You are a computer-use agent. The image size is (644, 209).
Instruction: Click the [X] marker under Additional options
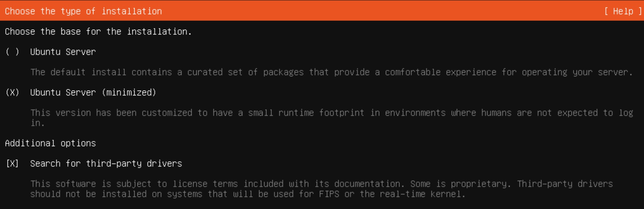12,163
